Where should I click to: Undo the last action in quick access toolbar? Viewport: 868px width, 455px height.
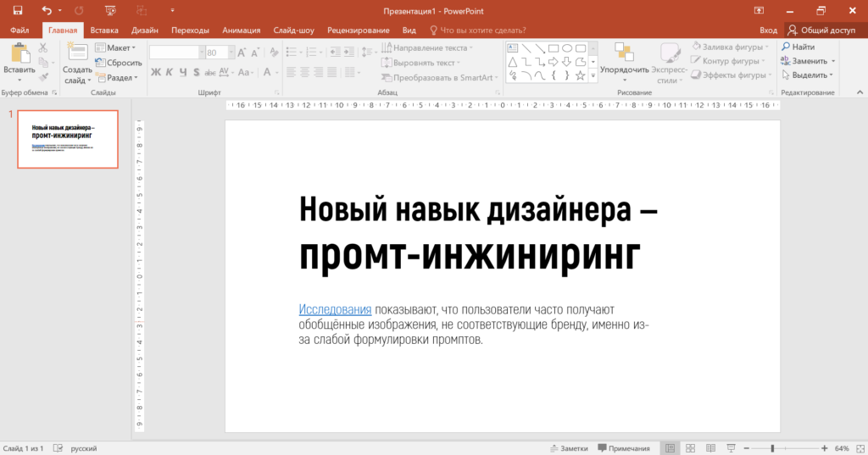[x=47, y=10]
